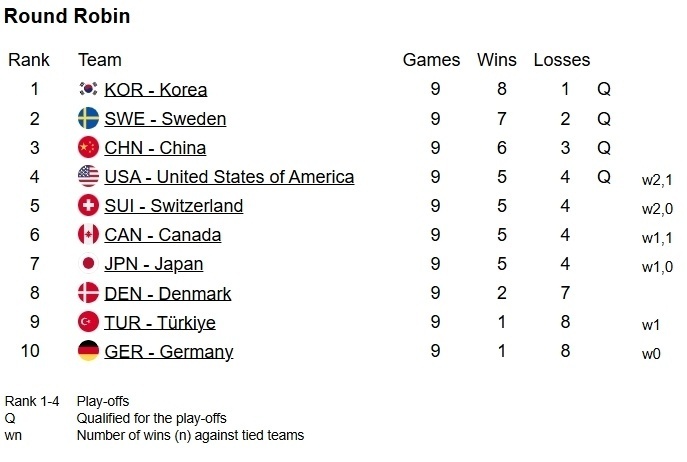Click the Canada flag icon

[x=88, y=235]
